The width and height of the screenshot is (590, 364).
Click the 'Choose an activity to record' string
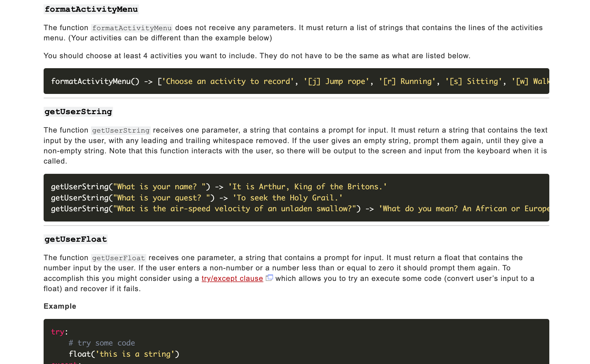point(228,81)
